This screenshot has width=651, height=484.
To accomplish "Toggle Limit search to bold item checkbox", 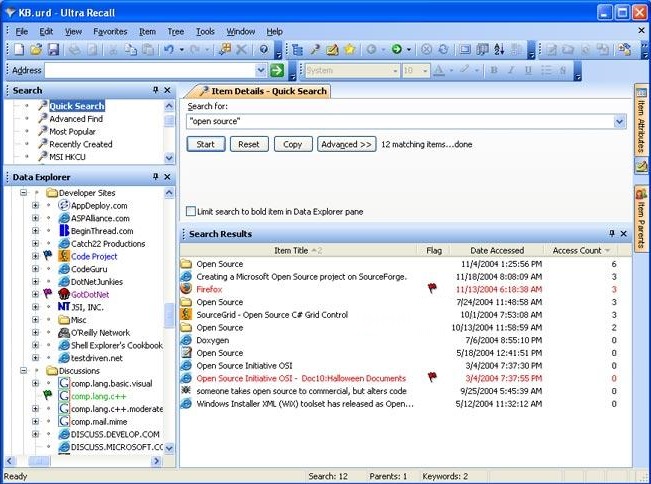I will point(191,211).
